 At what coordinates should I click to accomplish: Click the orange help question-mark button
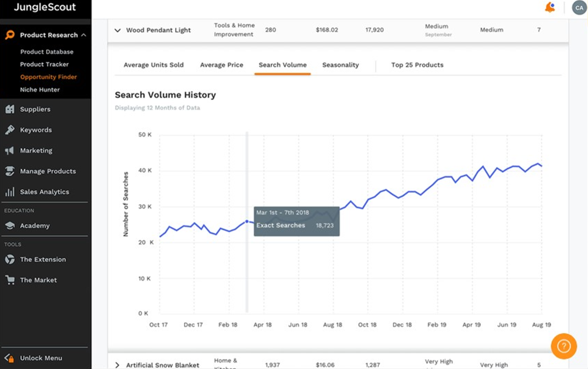coord(564,346)
